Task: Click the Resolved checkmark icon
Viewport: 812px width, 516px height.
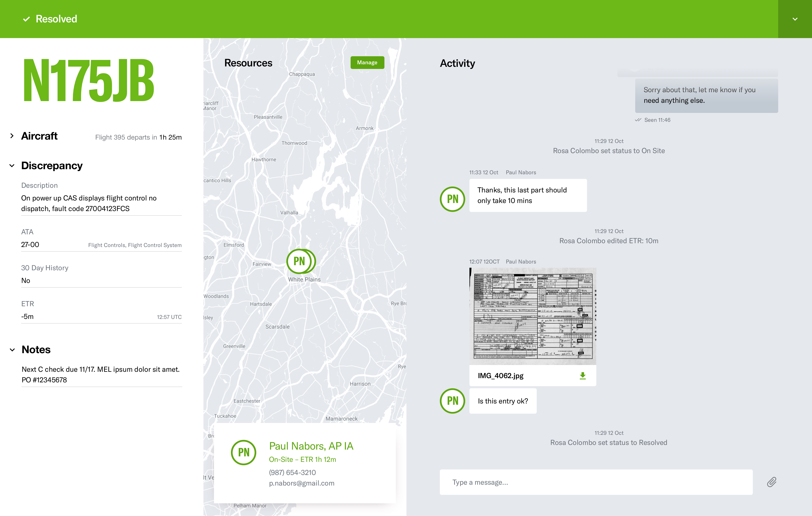Action: pos(26,19)
